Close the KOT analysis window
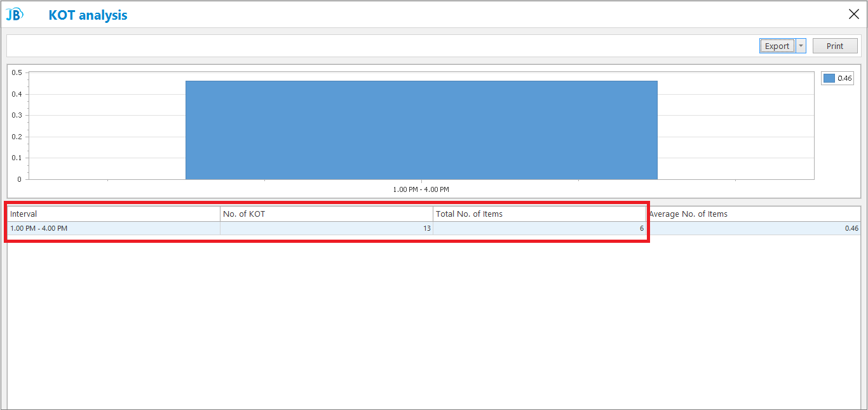The width and height of the screenshot is (868, 410). (854, 14)
